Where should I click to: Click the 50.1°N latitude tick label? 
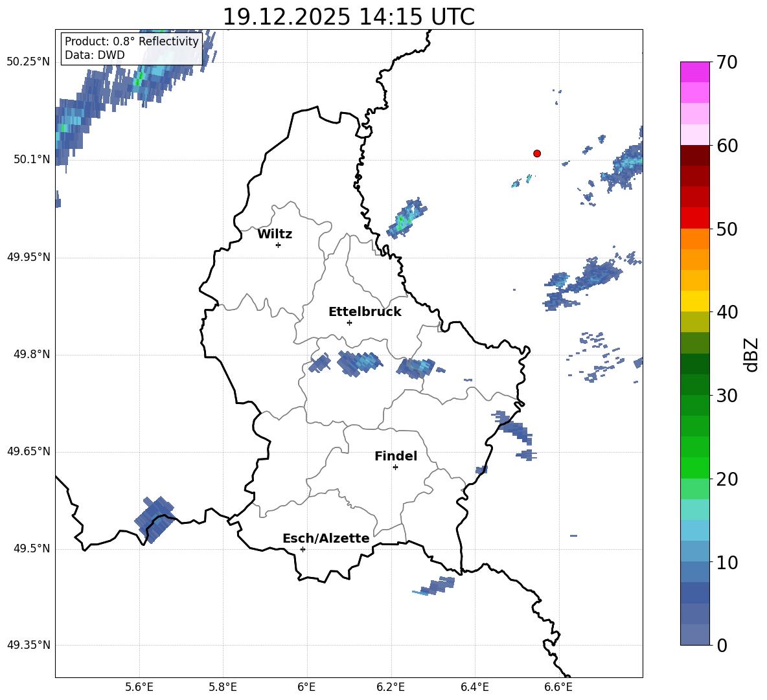(x=31, y=159)
